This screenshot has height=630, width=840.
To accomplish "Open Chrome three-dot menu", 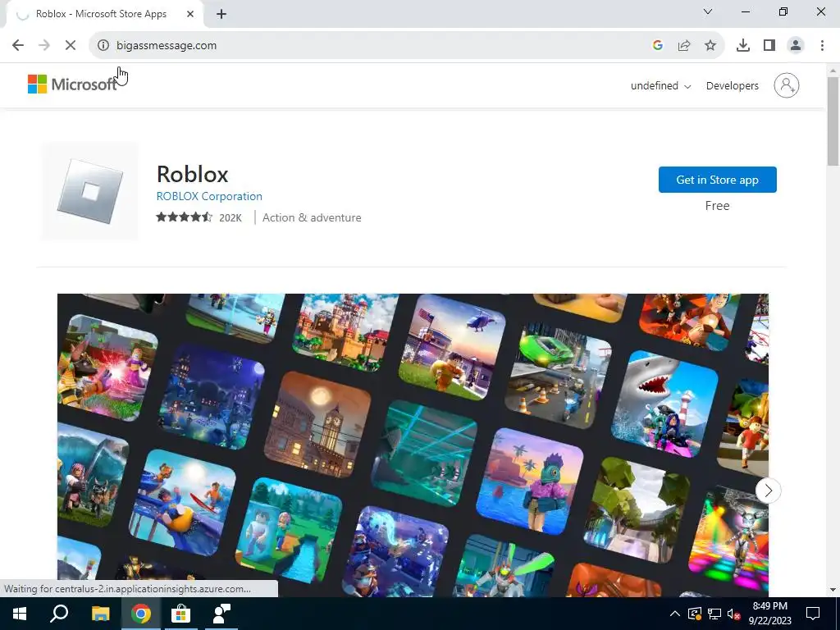I will [822, 46].
